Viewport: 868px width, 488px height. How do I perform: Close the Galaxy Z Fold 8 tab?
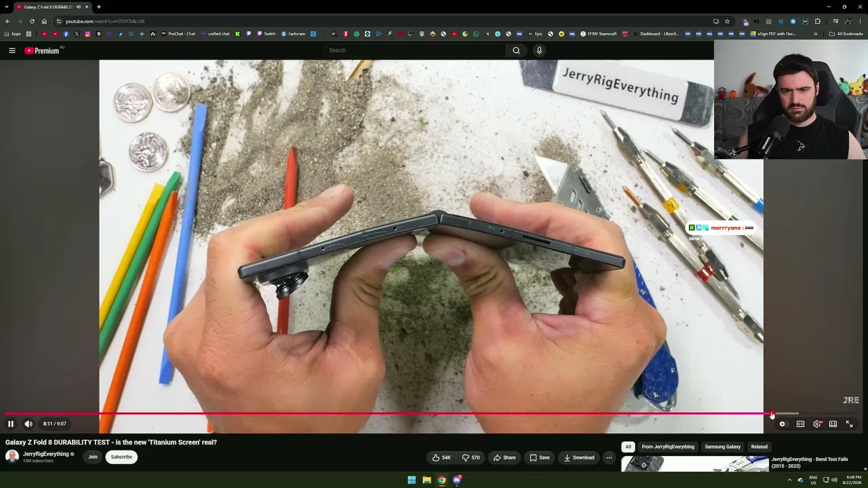coord(87,7)
